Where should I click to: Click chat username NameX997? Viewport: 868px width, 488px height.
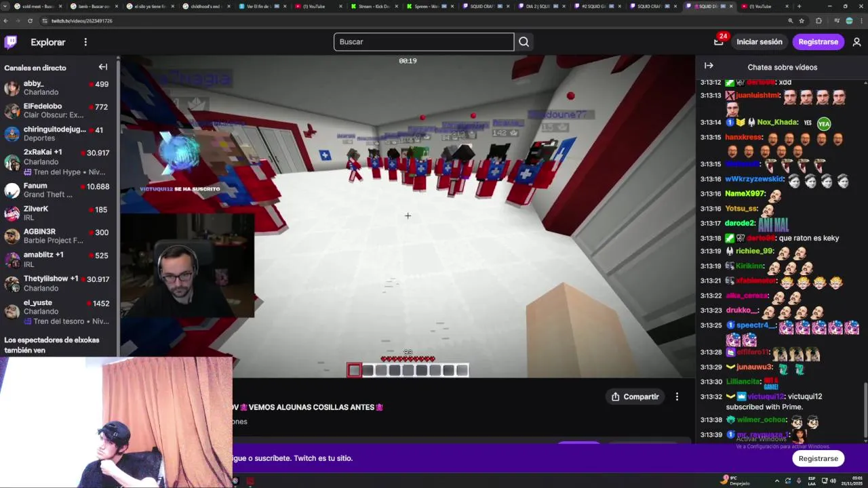pyautogui.click(x=745, y=194)
